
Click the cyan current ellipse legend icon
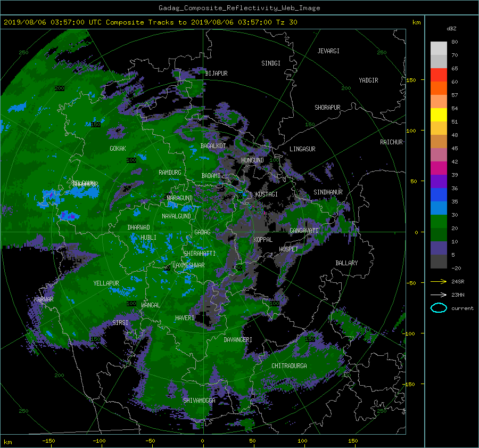point(439,308)
